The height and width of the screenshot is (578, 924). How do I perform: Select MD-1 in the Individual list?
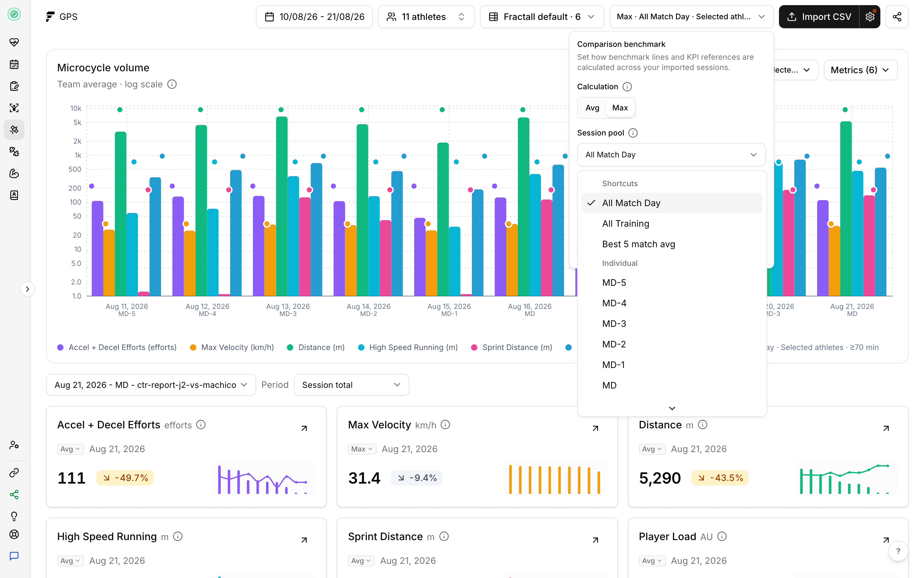[x=672, y=365]
